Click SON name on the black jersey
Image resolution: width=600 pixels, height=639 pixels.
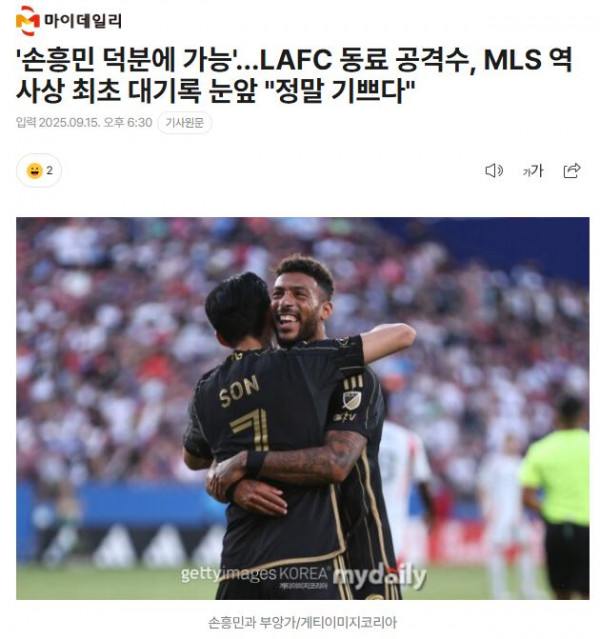click(239, 390)
